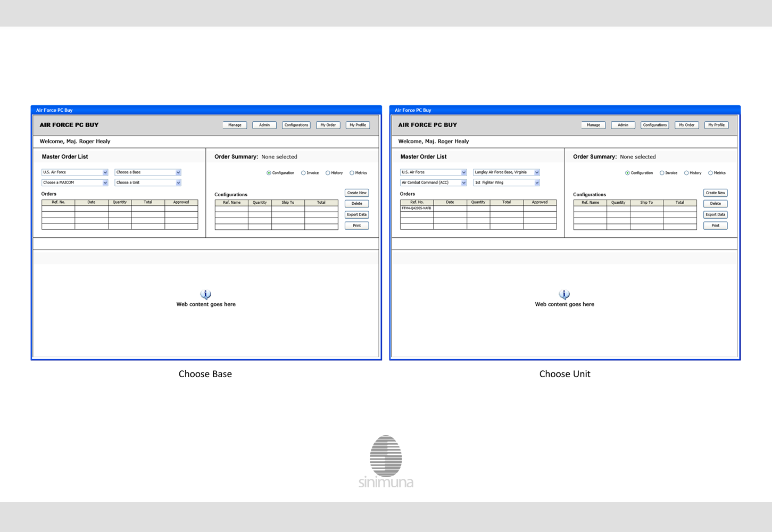Open My Order in Choose Base window

328,125
